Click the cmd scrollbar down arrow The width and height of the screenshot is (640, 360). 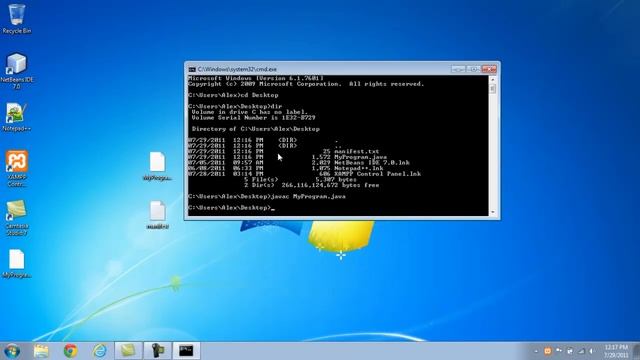493,212
